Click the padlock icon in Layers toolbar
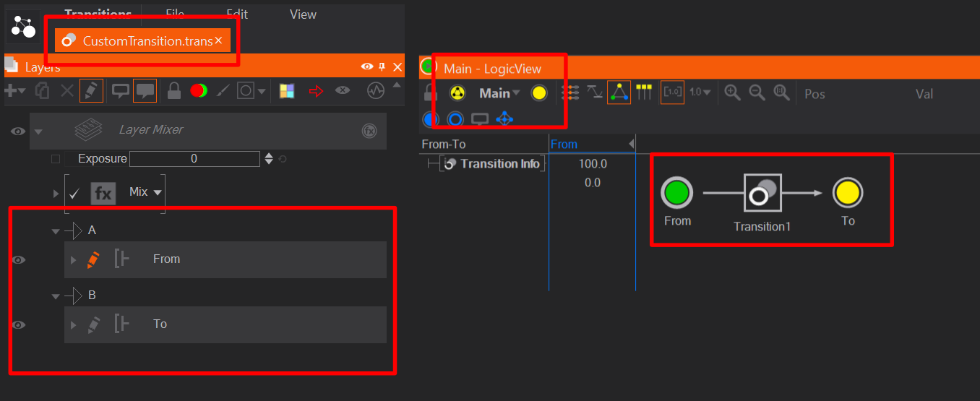 click(x=173, y=91)
